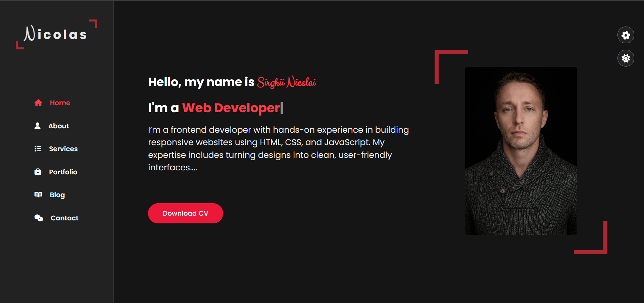
Task: Open the style switcher gear icon
Action: click(626, 35)
